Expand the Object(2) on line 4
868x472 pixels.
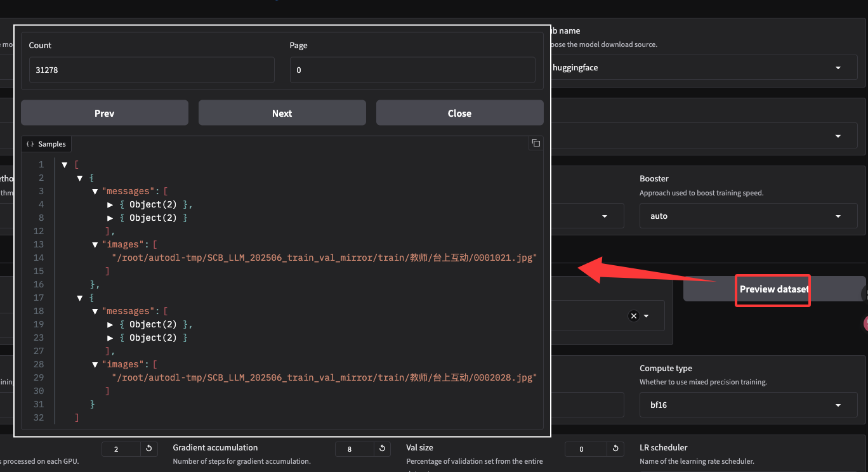click(110, 205)
